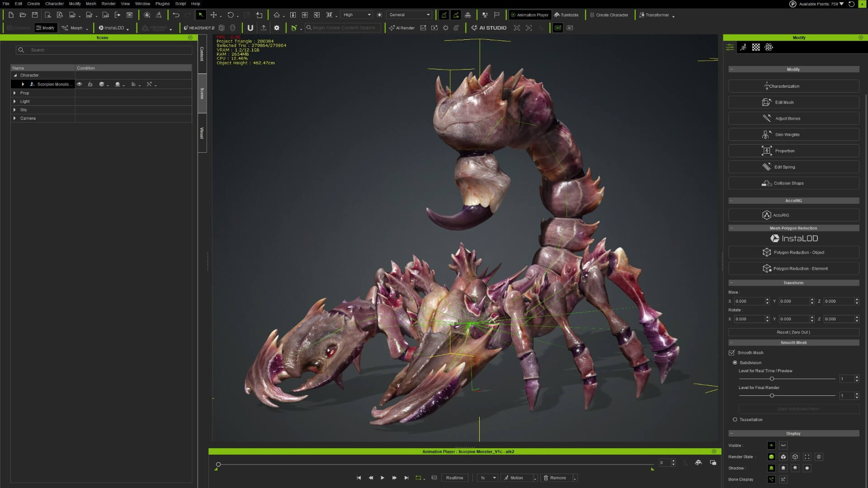Viewport: 868px width, 488px height.
Task: Open AI Render
Action: click(x=402, y=28)
